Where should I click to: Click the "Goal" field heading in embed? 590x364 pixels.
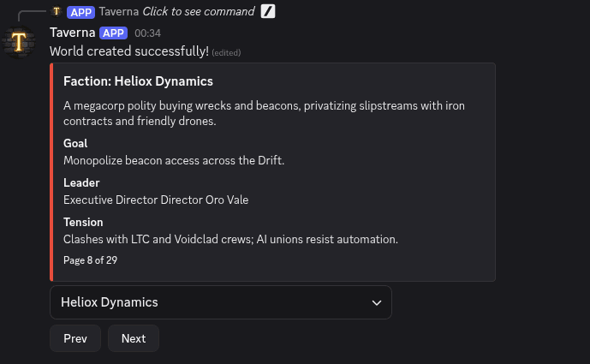pos(75,143)
